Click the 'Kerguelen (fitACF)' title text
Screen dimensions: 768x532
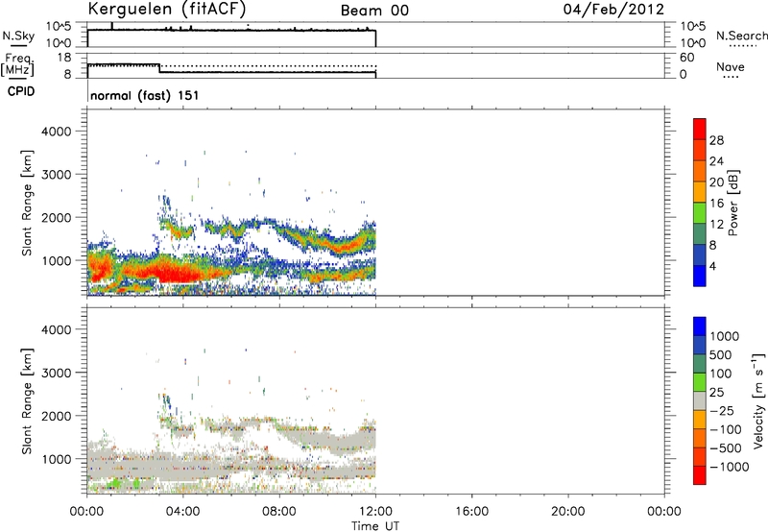point(166,10)
